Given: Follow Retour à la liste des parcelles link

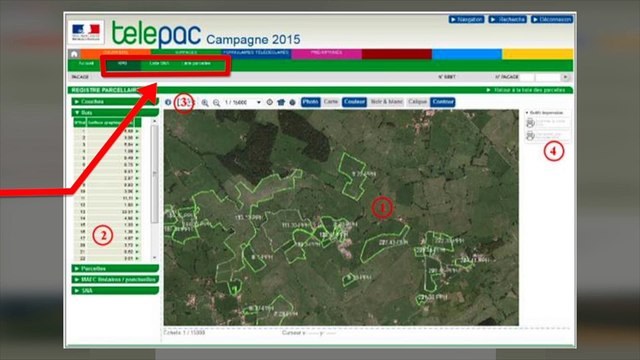Looking at the screenshot, I should [x=526, y=90].
